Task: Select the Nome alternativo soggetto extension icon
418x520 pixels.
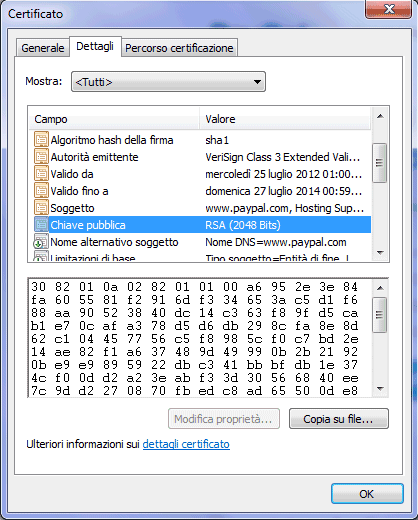Action: (x=41, y=242)
